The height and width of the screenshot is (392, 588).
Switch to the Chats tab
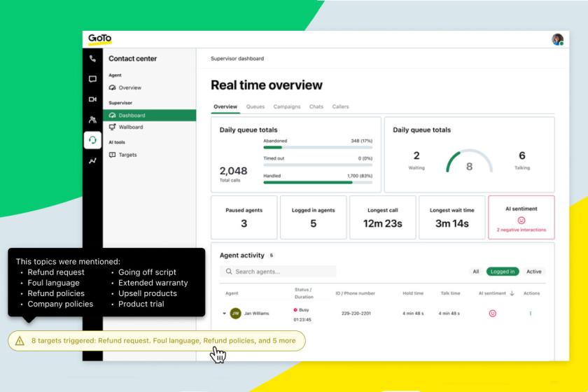[x=316, y=106]
